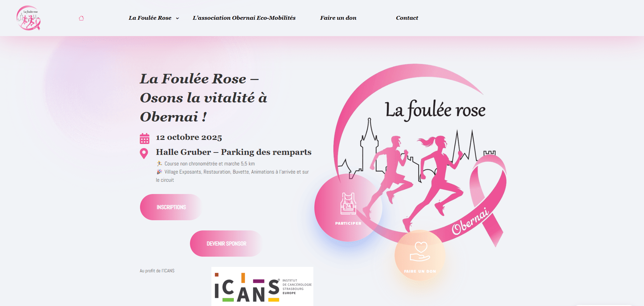Click Halle Gruber – Parking des remparts location
Viewport: 644px width, 306px height.
click(233, 152)
